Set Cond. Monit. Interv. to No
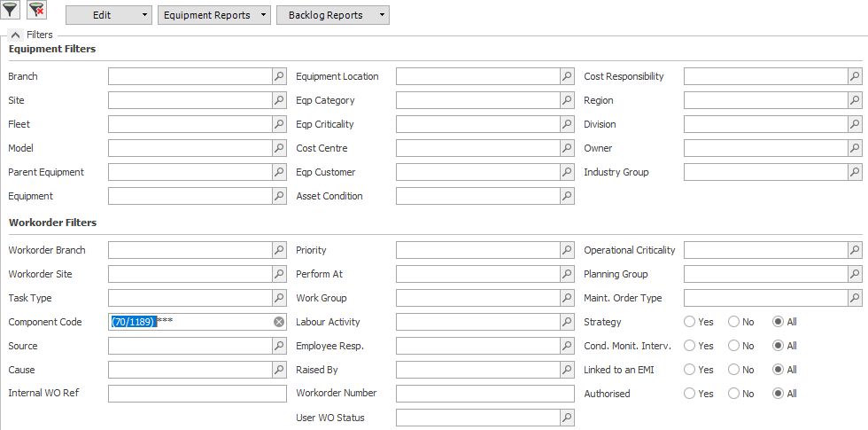Screen dimensions: 868x430 [x=733, y=345]
